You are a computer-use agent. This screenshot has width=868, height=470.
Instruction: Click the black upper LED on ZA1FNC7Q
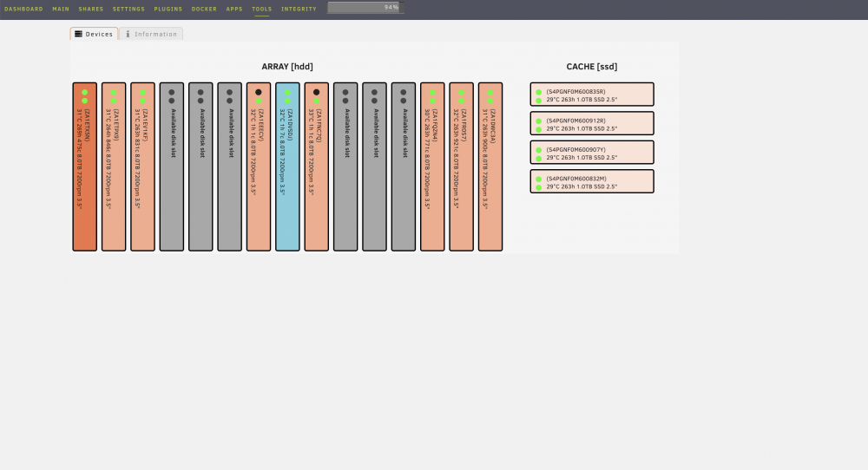[x=317, y=92]
